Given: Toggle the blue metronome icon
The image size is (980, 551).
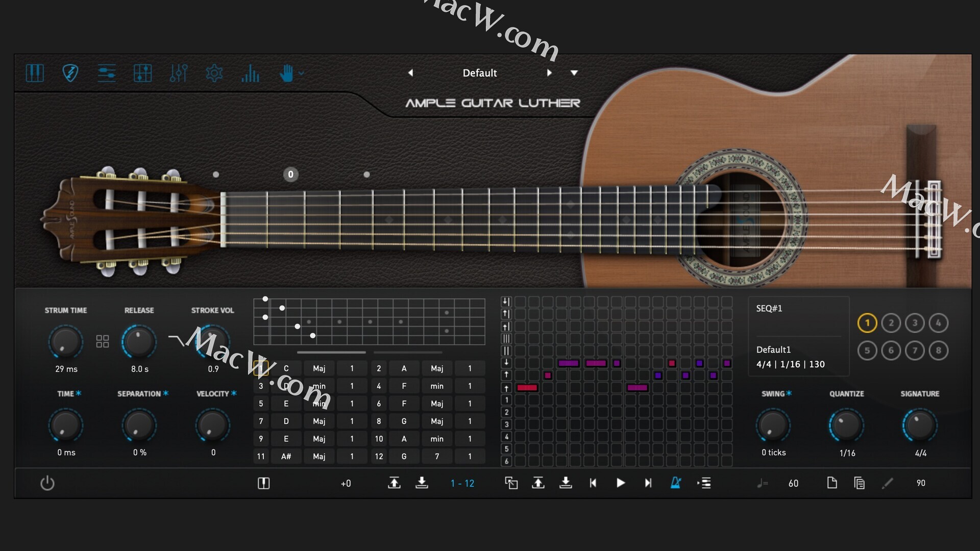Looking at the screenshot, I should coord(675,483).
